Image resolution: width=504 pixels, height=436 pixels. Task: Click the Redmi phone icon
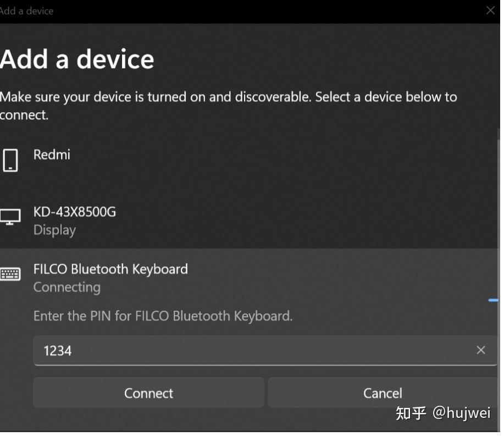10,161
